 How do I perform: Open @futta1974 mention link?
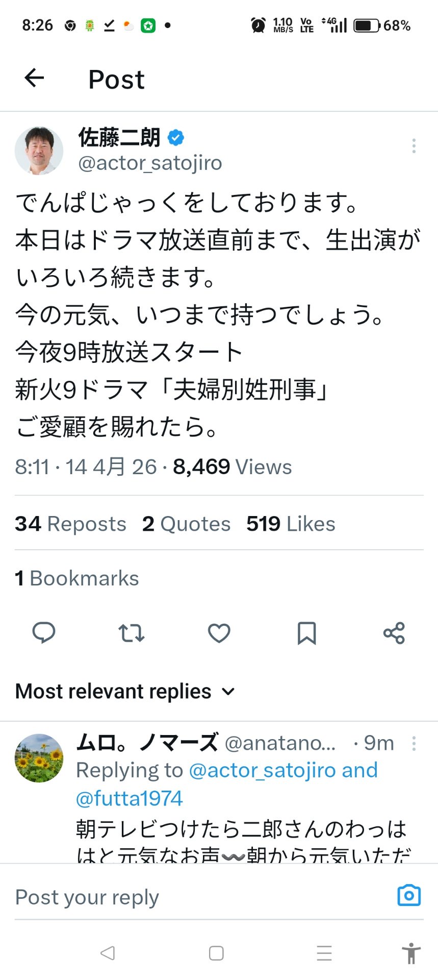(129, 798)
